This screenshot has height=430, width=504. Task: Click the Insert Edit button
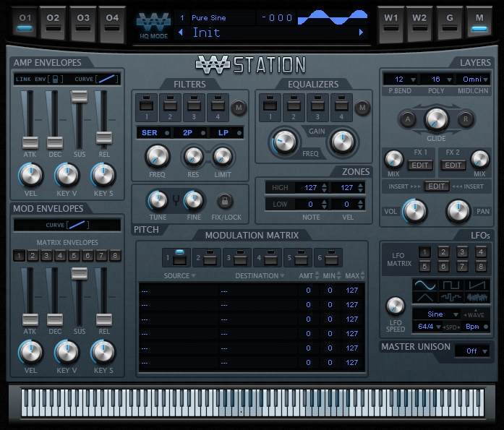pos(437,186)
